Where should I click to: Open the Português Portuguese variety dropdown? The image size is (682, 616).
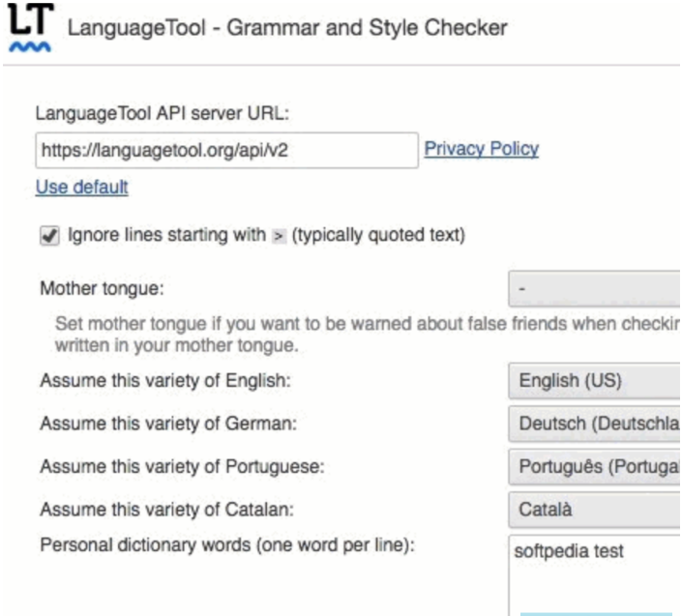pos(594,466)
